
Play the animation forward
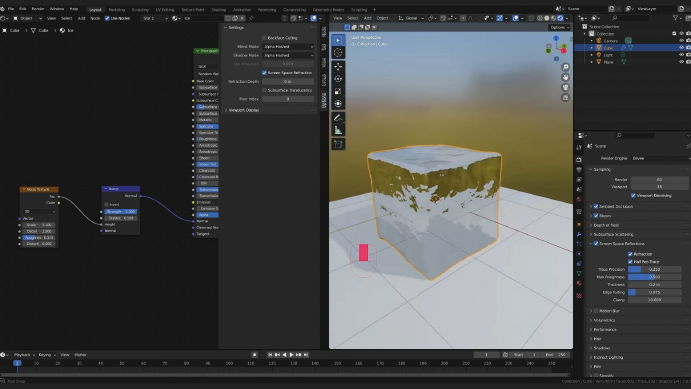(x=291, y=355)
